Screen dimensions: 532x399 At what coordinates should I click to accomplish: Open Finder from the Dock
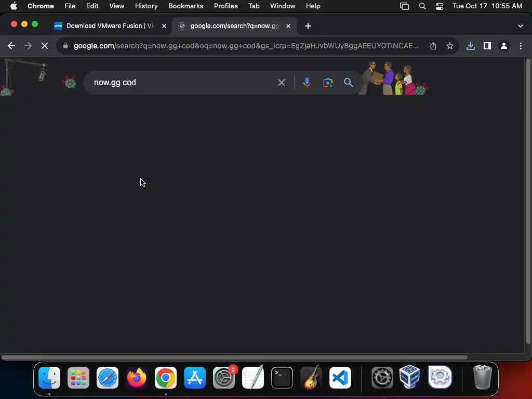pyautogui.click(x=49, y=378)
